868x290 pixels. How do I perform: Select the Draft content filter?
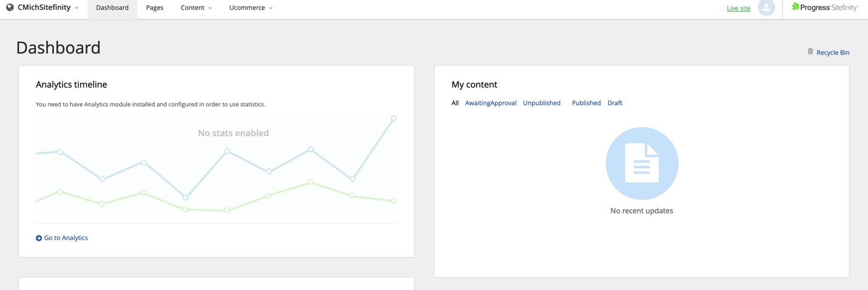(615, 103)
